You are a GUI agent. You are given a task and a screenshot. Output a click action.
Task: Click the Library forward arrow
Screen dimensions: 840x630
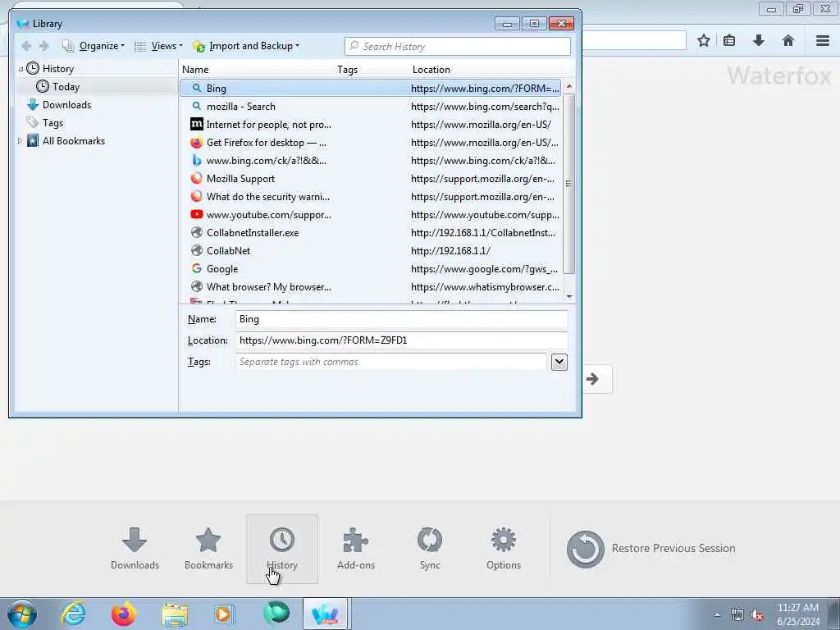44,46
